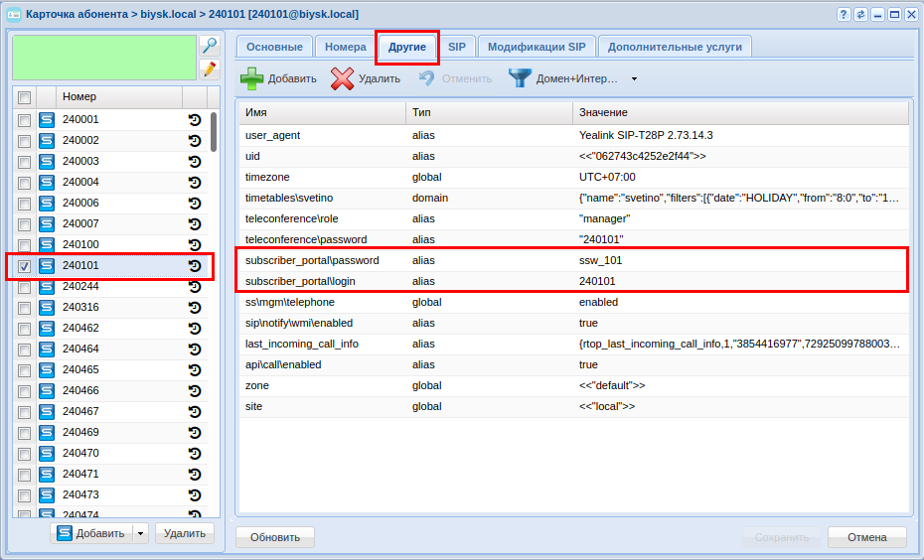Click the history icon for number 240004
Image resolution: width=924 pixels, height=560 pixels.
[x=195, y=182]
